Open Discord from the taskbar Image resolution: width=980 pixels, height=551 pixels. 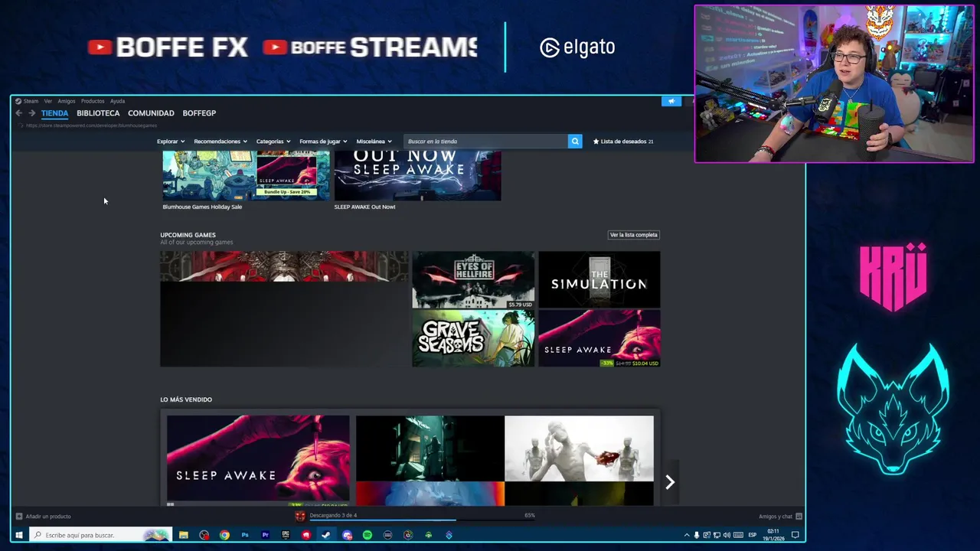[x=347, y=535]
